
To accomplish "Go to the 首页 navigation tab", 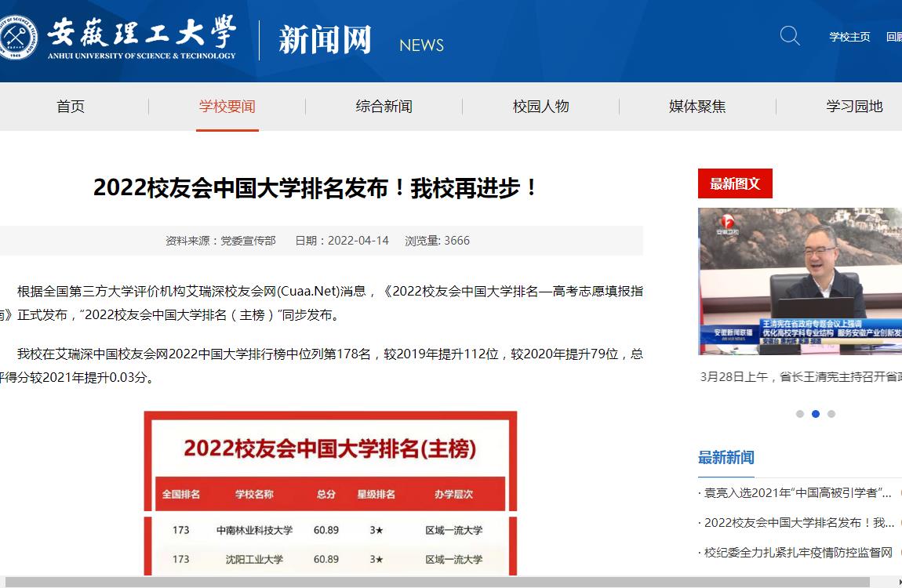I will coord(70,107).
